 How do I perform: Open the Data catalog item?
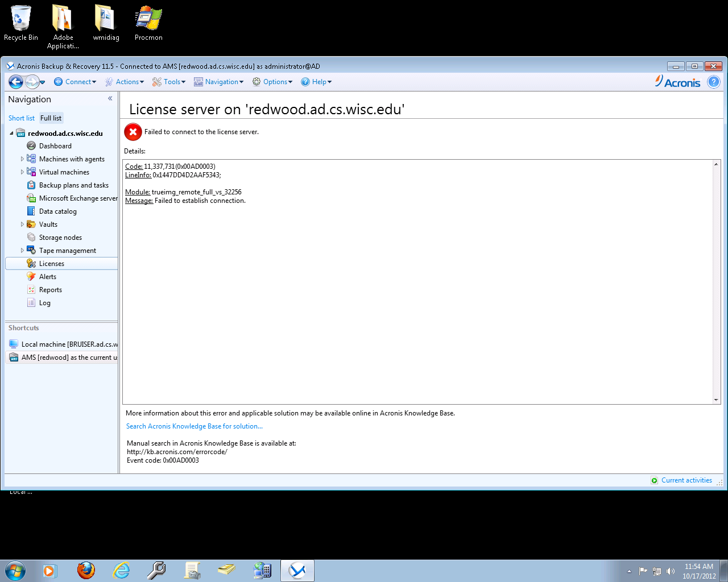pyautogui.click(x=57, y=211)
